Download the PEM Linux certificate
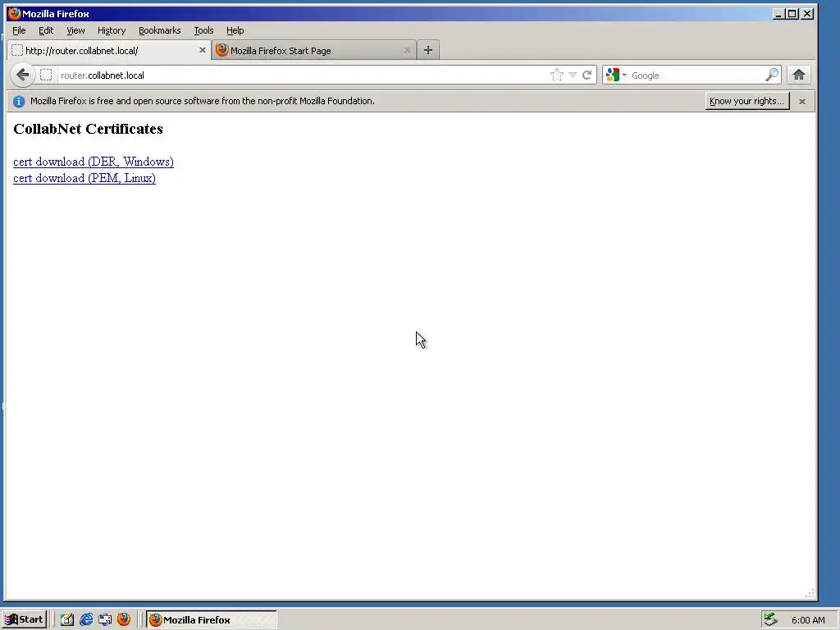 tap(84, 178)
